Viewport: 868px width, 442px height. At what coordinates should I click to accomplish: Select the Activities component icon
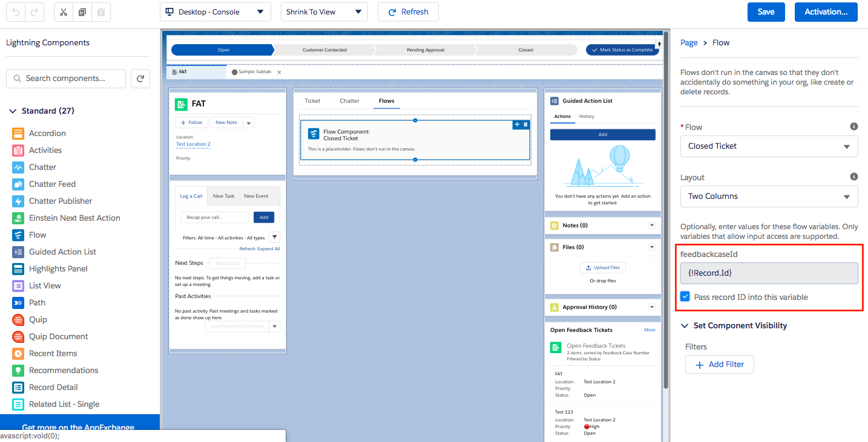[18, 151]
